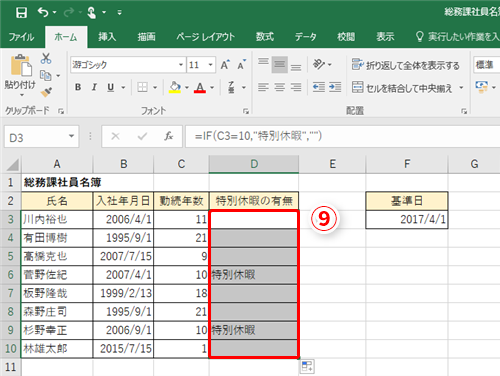Open the font color dropdown arrow
Screen dimensions: 500x376
212,88
